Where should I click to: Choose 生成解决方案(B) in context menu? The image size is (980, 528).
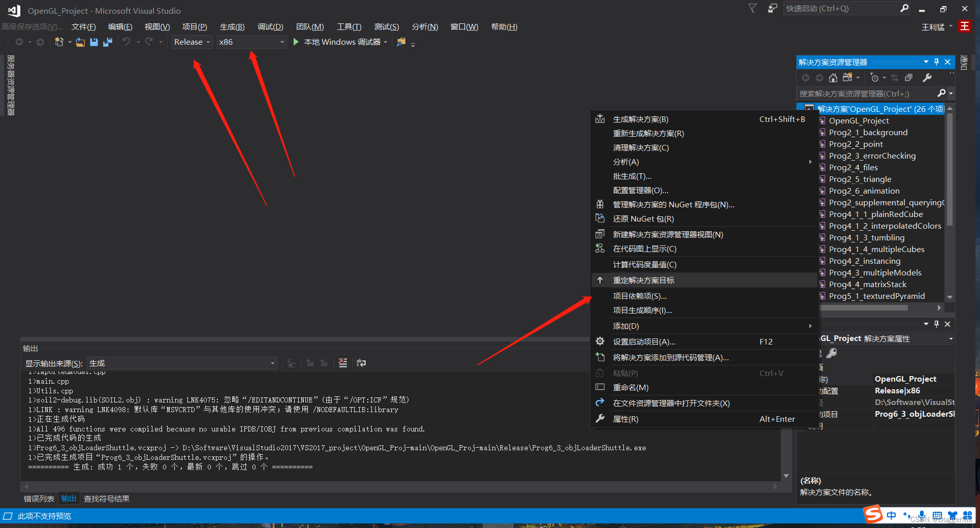point(704,119)
